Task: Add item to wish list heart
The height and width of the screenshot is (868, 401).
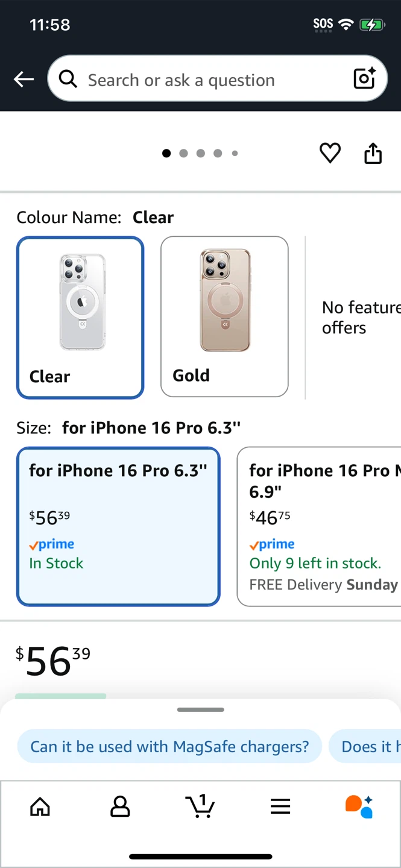Action: click(330, 153)
